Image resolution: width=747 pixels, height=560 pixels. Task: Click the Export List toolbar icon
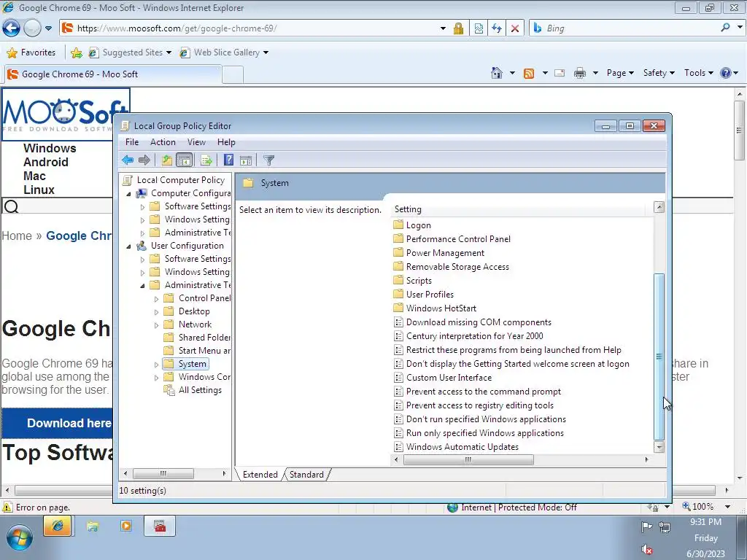coord(206,160)
